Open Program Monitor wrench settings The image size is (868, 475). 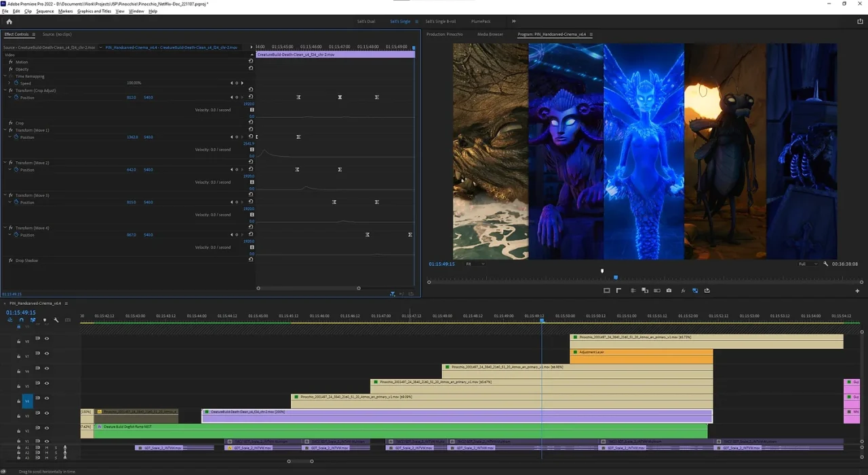pos(825,264)
